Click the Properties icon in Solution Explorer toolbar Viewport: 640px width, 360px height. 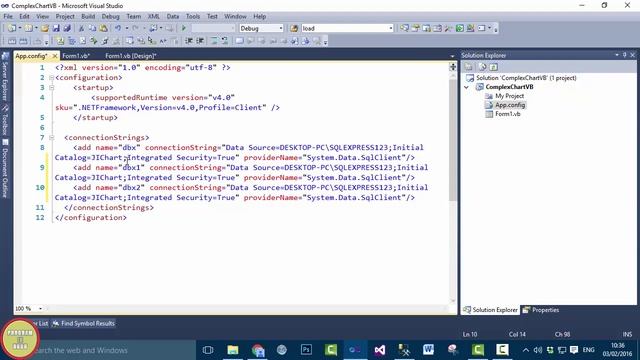click(469, 67)
